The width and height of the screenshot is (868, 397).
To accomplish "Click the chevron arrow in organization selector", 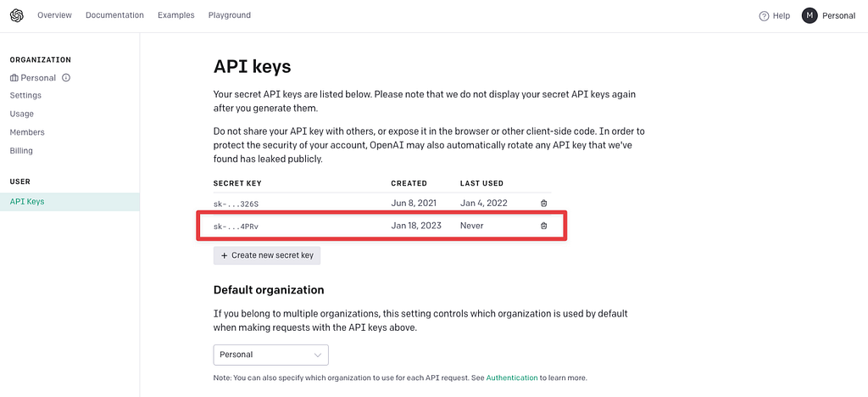I will (x=318, y=355).
